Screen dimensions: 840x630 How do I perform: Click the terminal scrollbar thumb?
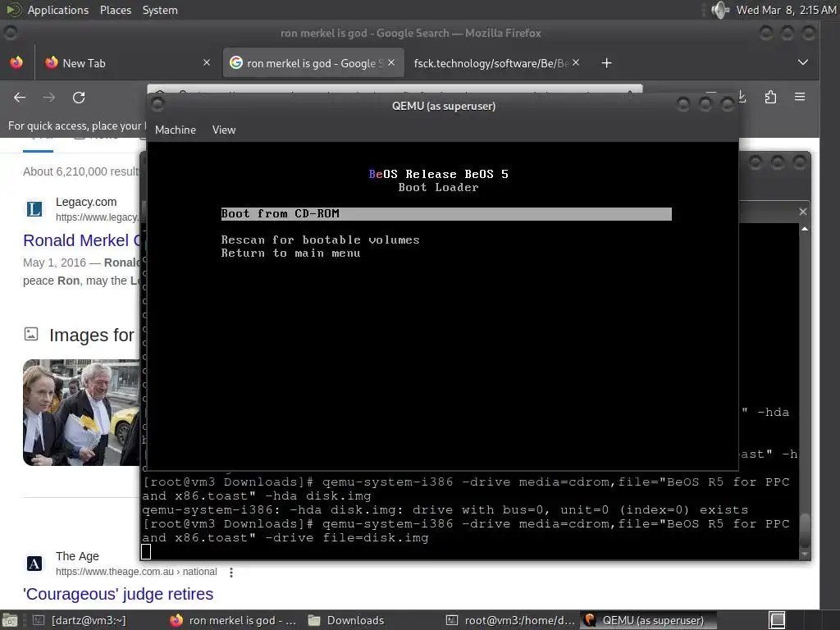pyautogui.click(x=805, y=529)
